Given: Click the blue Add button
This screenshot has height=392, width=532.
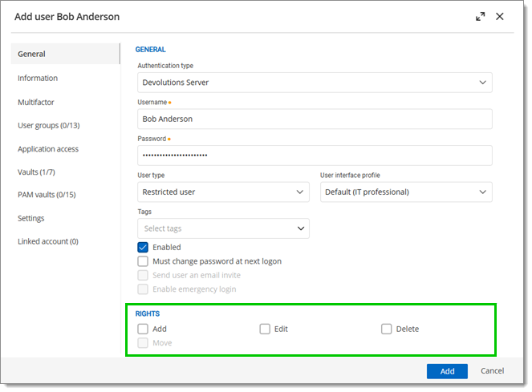Looking at the screenshot, I should 447,371.
